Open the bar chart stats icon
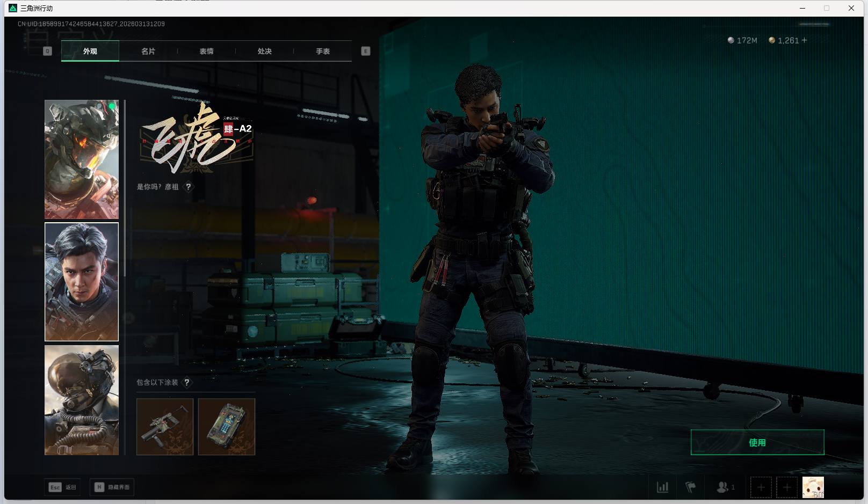This screenshot has height=504, width=868. [663, 487]
